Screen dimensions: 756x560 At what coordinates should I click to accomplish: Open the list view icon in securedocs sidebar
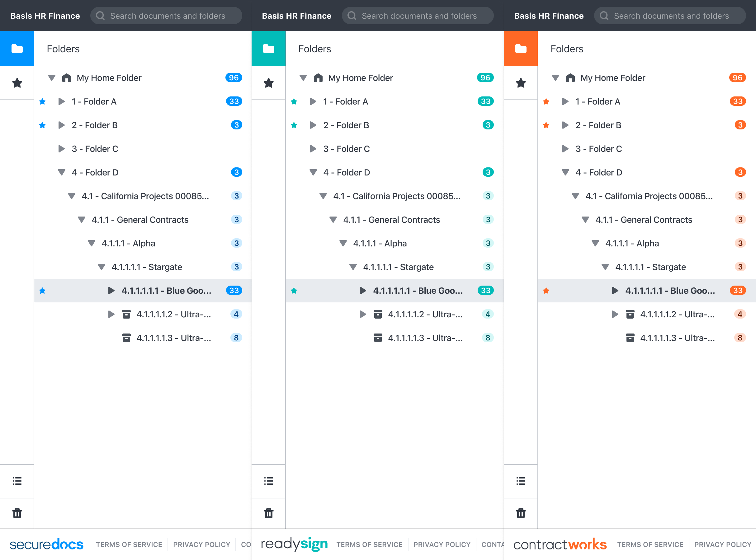coord(17,481)
